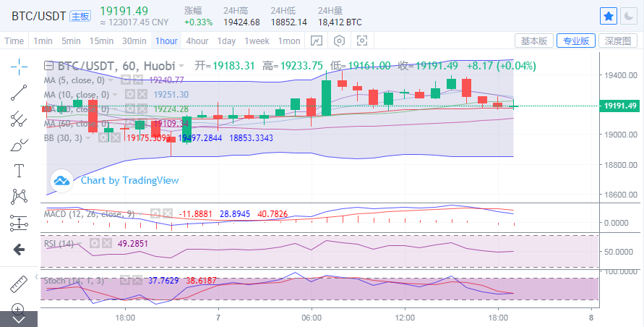Collapse drawing toolbar with small side arrow
Image resolution: width=644 pixels, height=327 pixels.
point(37,276)
